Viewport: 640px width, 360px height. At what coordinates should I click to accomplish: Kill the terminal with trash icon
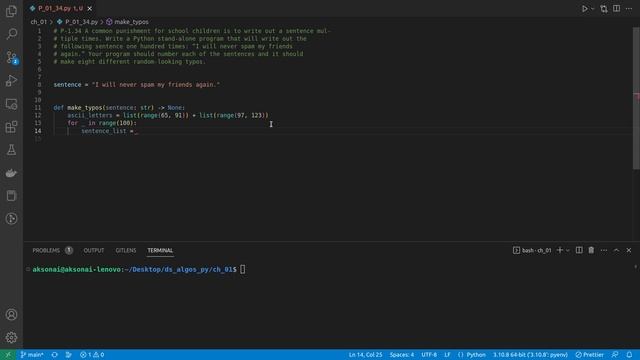pyautogui.click(x=591, y=250)
